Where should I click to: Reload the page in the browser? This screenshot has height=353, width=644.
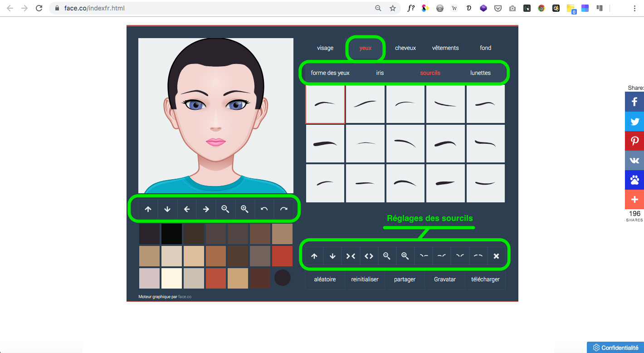[x=39, y=8]
